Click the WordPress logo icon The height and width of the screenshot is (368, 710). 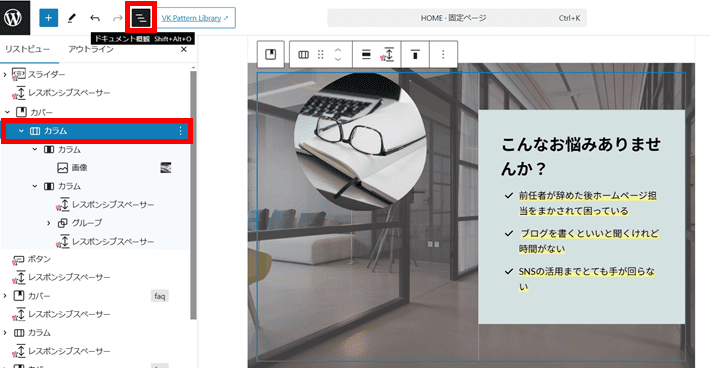pyautogui.click(x=14, y=18)
